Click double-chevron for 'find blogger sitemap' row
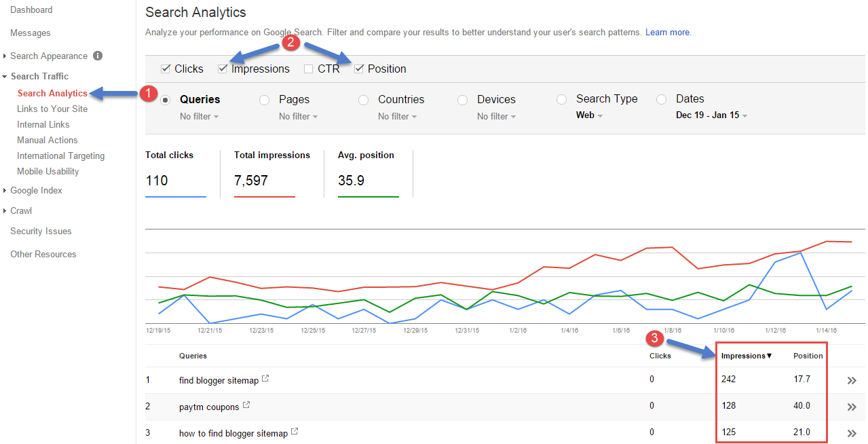 [x=852, y=381]
